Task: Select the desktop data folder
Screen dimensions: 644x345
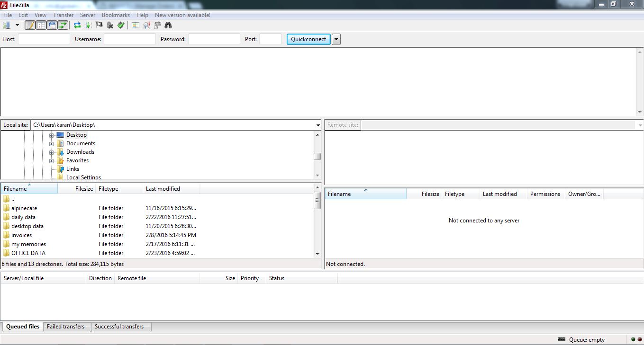Action: pos(157,226)
